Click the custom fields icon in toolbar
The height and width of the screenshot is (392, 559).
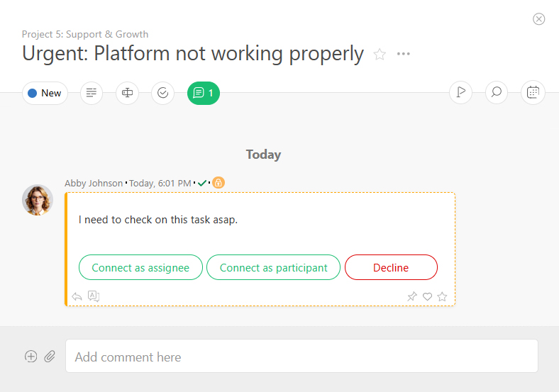click(x=127, y=93)
